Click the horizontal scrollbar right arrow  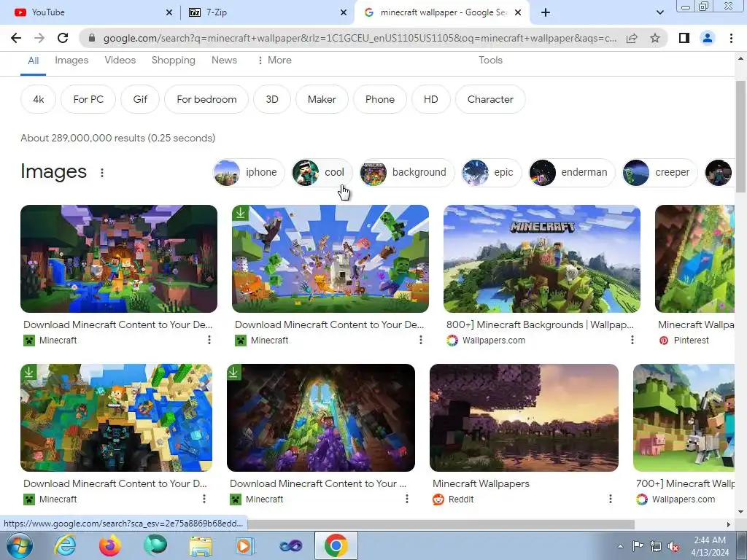729,524
